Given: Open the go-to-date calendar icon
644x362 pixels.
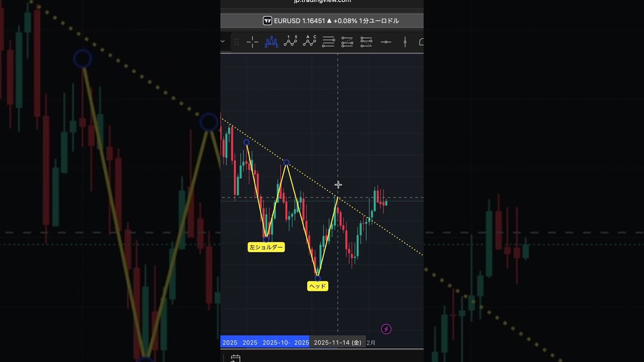Looking at the screenshot, I should click(x=235, y=358).
